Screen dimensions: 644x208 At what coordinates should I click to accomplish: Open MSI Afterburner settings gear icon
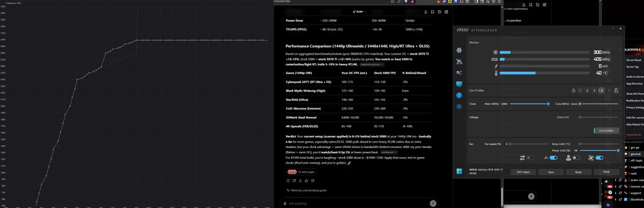click(x=459, y=50)
